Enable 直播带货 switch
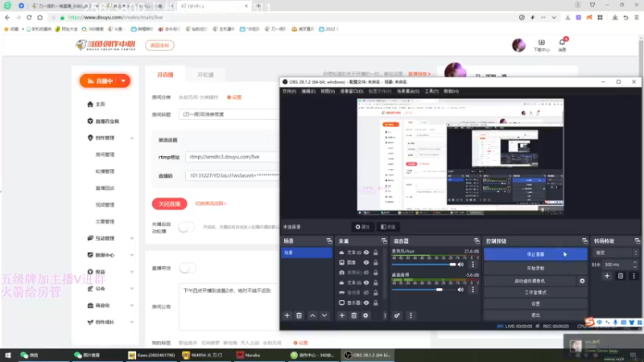Viewport: 644px width, 362px height. [x=188, y=269]
